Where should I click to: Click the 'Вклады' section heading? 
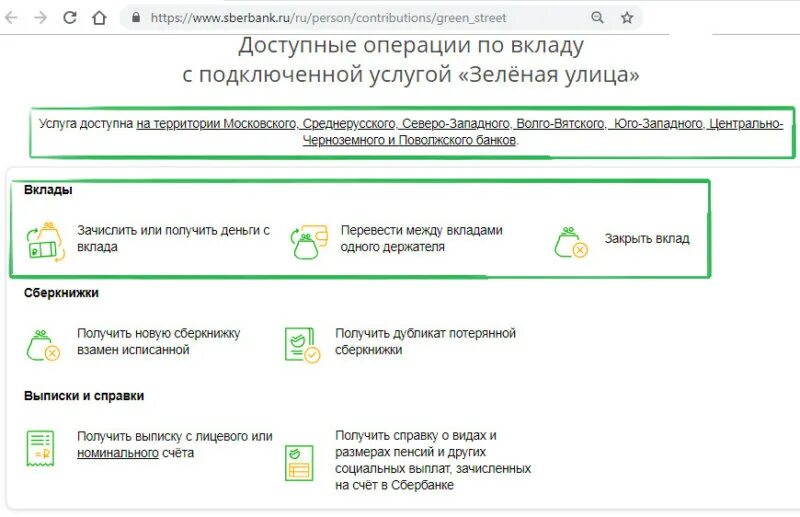pos(48,190)
